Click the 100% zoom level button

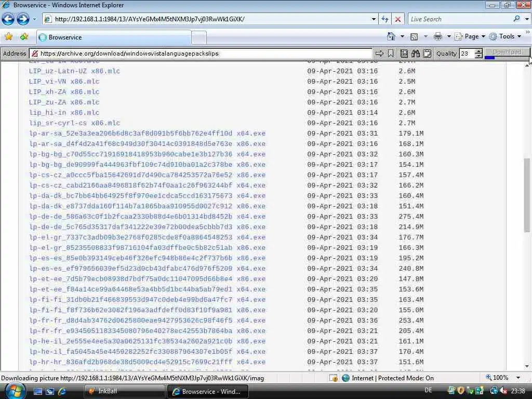(497, 378)
